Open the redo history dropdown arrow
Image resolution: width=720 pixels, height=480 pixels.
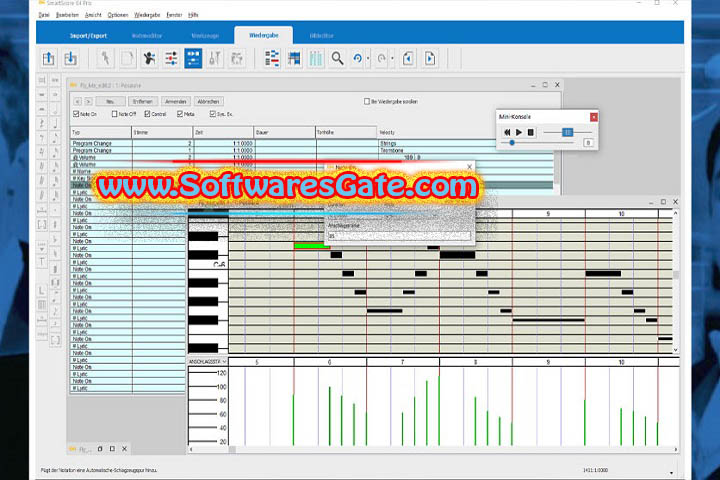tap(392, 59)
